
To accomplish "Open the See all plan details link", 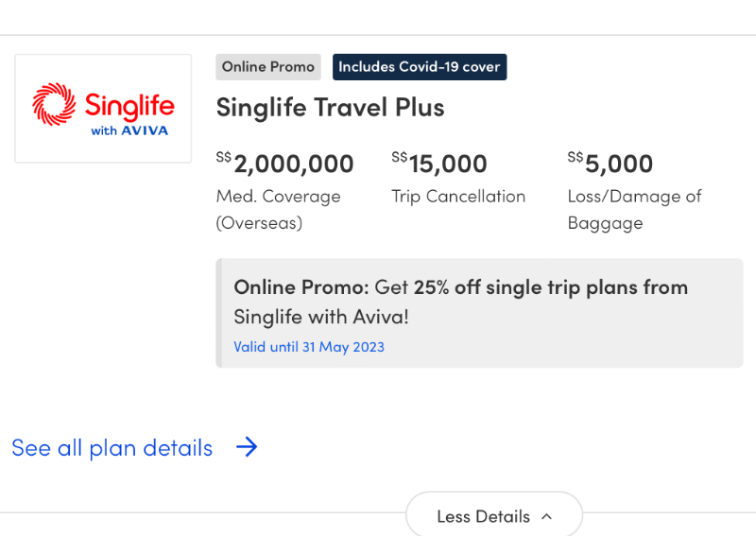I will coord(112,448).
